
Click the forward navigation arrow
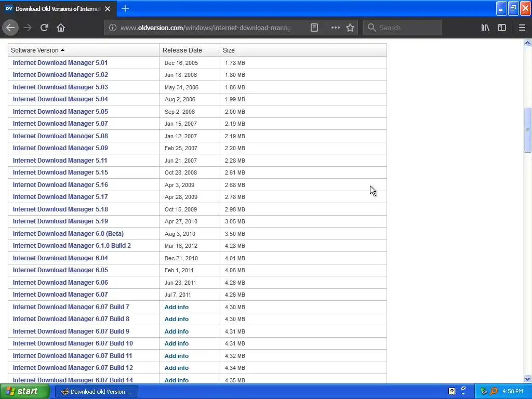click(28, 28)
